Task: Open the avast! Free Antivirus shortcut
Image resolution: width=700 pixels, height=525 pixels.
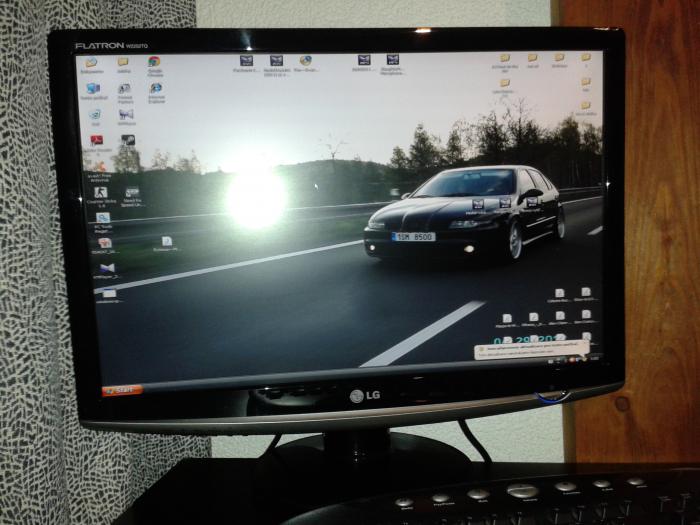Action: (x=99, y=166)
